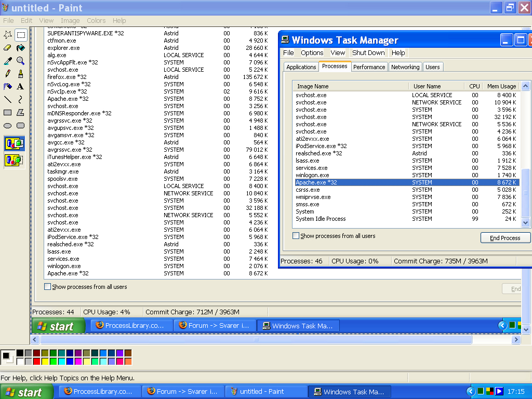Image resolution: width=532 pixels, height=399 pixels.
Task: Select the Apache.exe *32 process row
Action: (407, 182)
